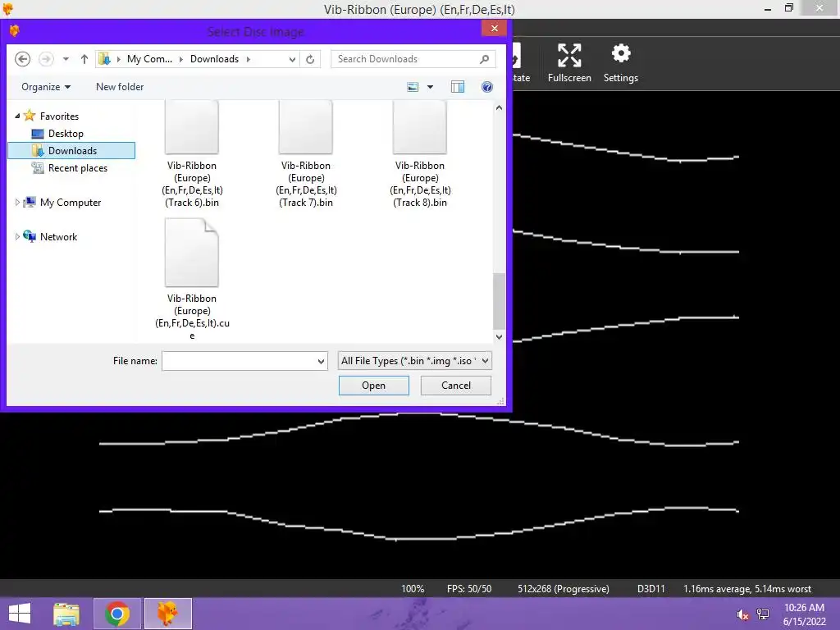Open the view options dropdown arrow
840x630 pixels.
(x=430, y=87)
